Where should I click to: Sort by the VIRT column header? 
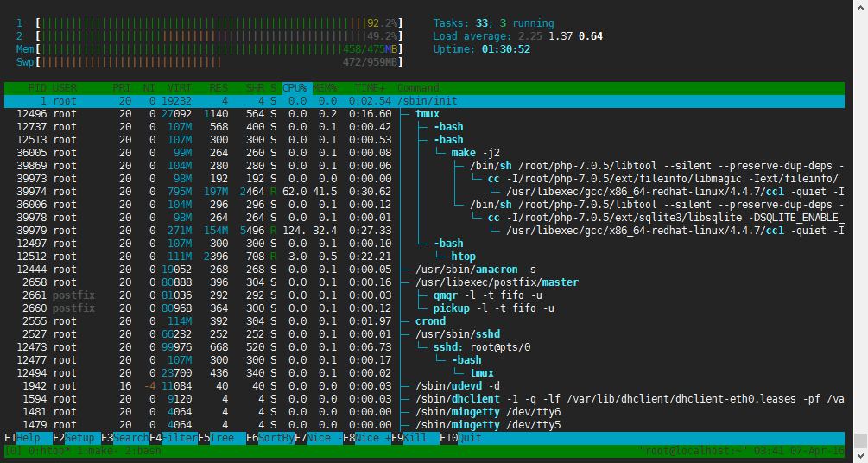180,88
